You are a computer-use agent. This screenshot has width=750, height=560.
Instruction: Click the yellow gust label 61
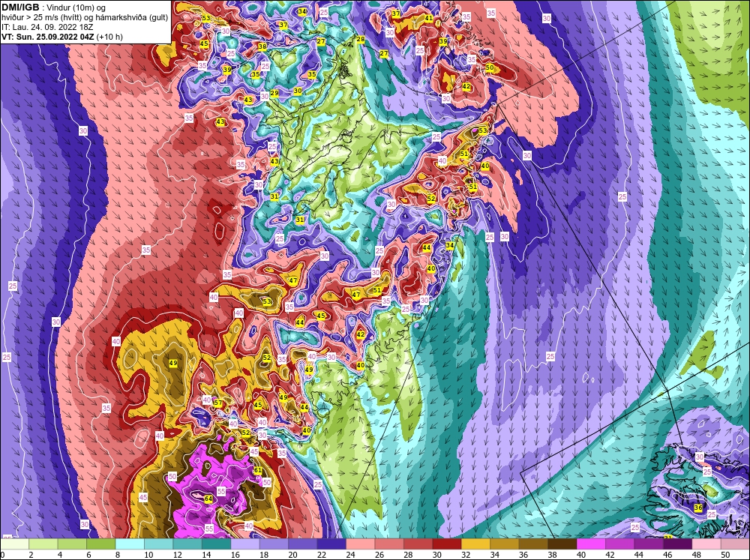tap(258, 470)
